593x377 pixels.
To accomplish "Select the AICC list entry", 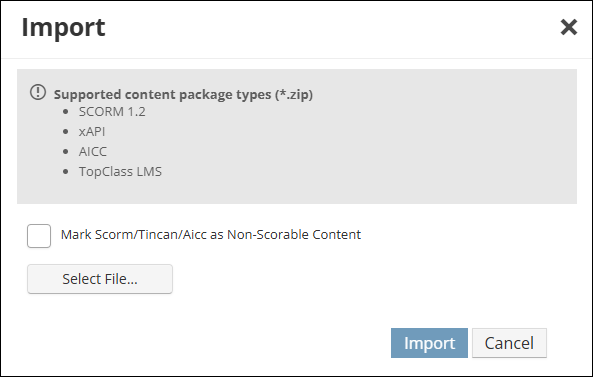I will tap(93, 152).
